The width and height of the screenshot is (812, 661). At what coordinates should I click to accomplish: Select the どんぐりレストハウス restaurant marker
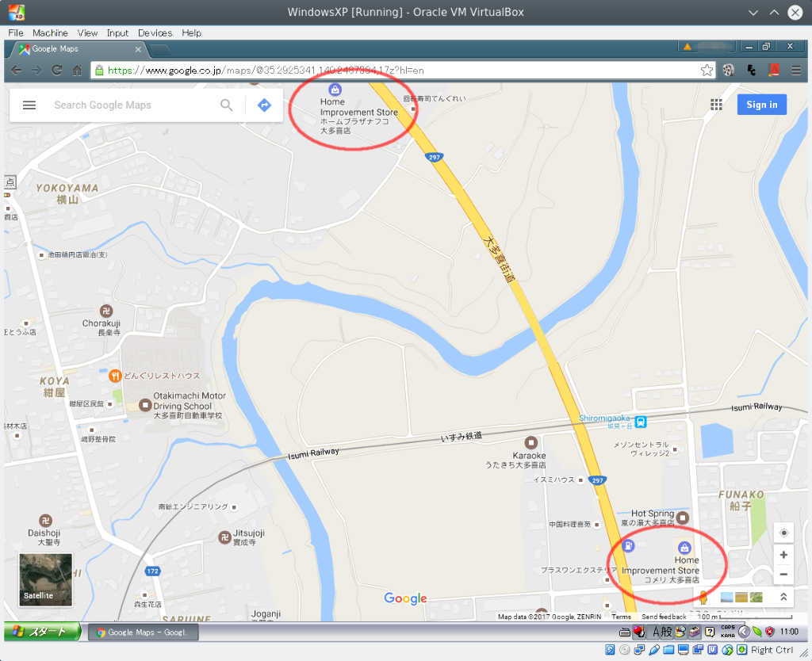click(x=115, y=376)
